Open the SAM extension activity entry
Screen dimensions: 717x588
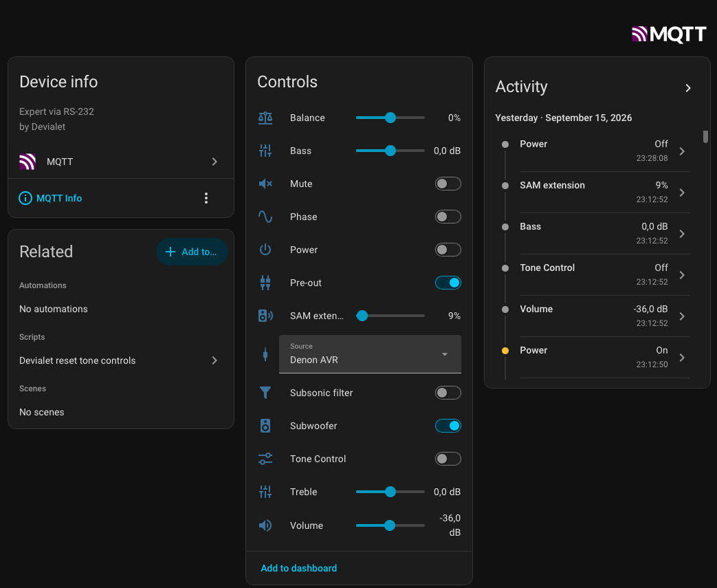tap(596, 192)
